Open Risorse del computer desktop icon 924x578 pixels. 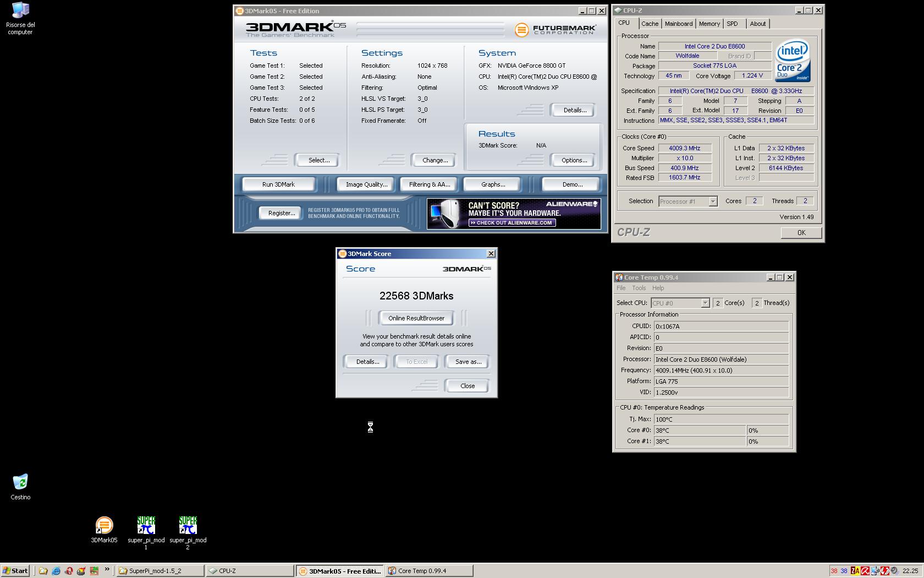(20, 18)
